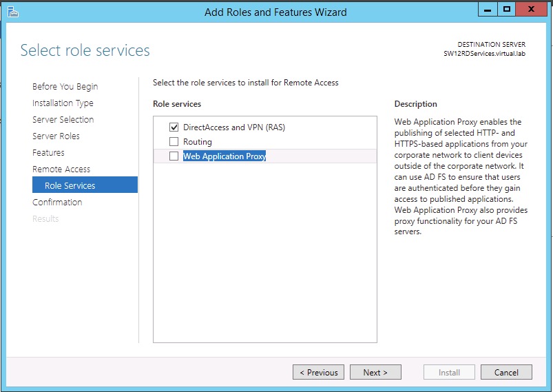Close the wizard with the X button
Viewport: 553px width, 392px height.
click(531, 10)
